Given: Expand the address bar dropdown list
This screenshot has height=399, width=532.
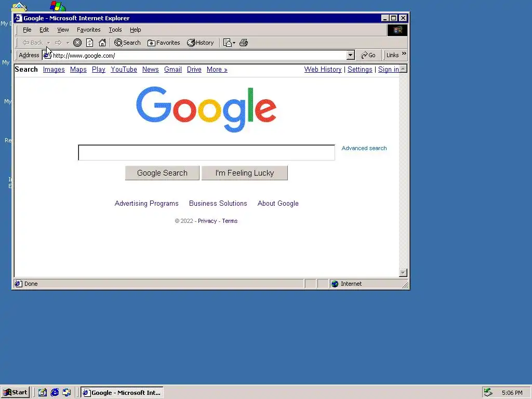Looking at the screenshot, I should [351, 55].
